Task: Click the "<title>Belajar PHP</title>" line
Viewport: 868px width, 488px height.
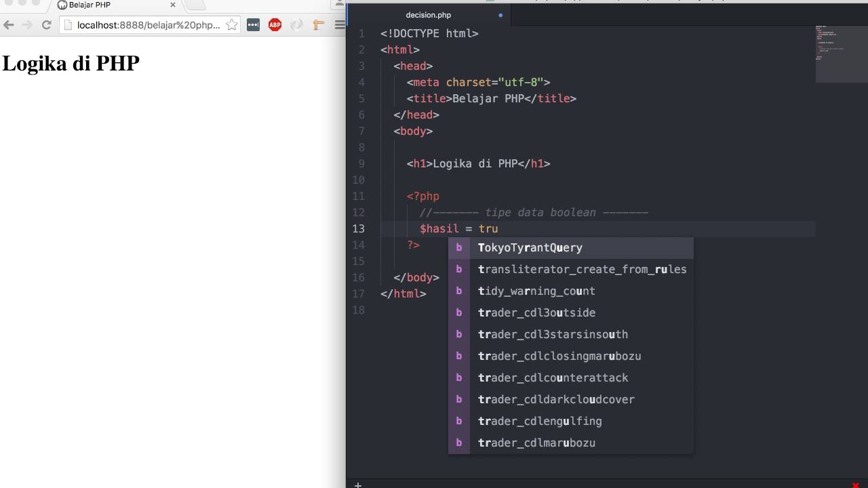Action: [x=492, y=98]
